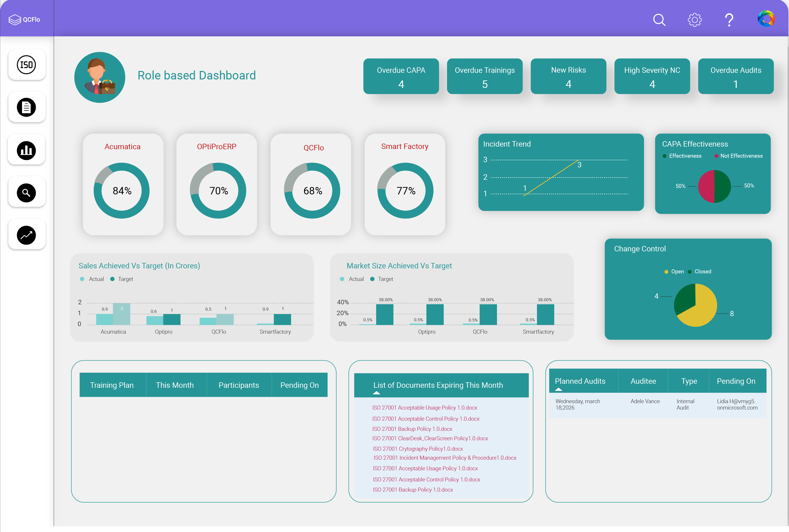The height and width of the screenshot is (532, 789).
Task: Toggle Target legend in Sales chart
Action: click(122, 279)
